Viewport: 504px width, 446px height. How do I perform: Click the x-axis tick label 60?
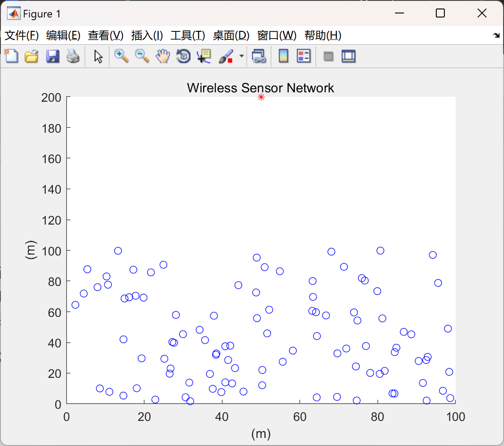tap(300, 417)
